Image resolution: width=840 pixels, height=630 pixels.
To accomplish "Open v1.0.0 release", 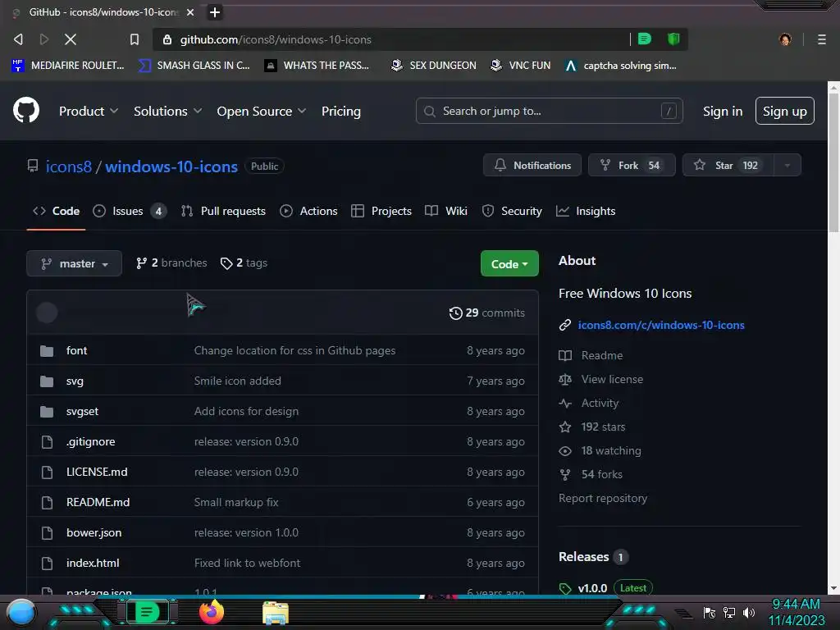I will 592,588.
